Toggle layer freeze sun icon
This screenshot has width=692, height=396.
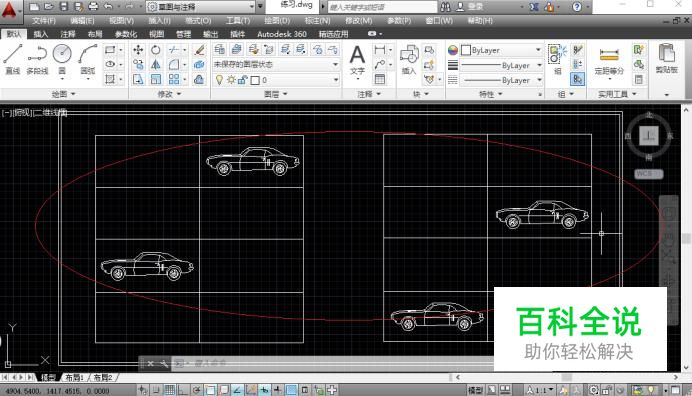pyautogui.click(x=231, y=80)
